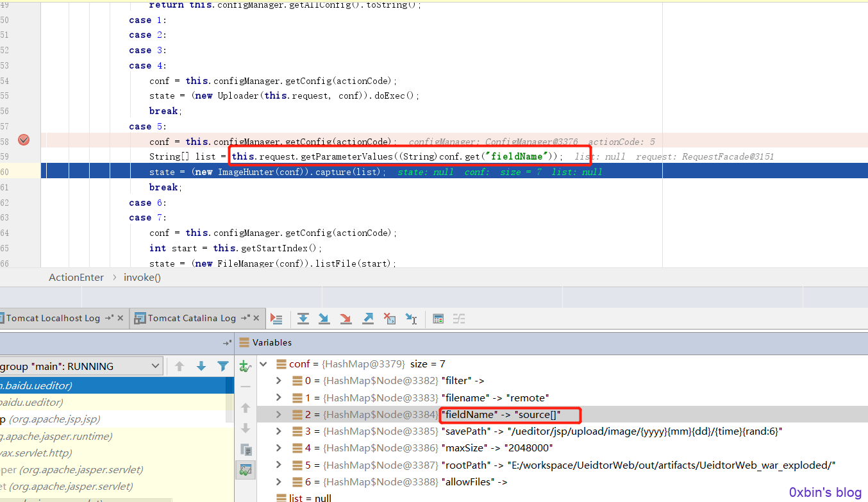Click the next frame blue down arrow

[201, 366]
